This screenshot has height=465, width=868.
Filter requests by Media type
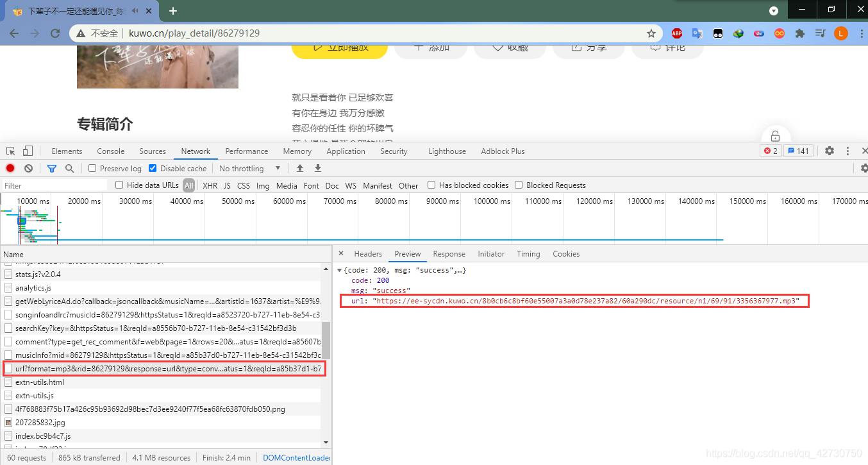coord(287,185)
